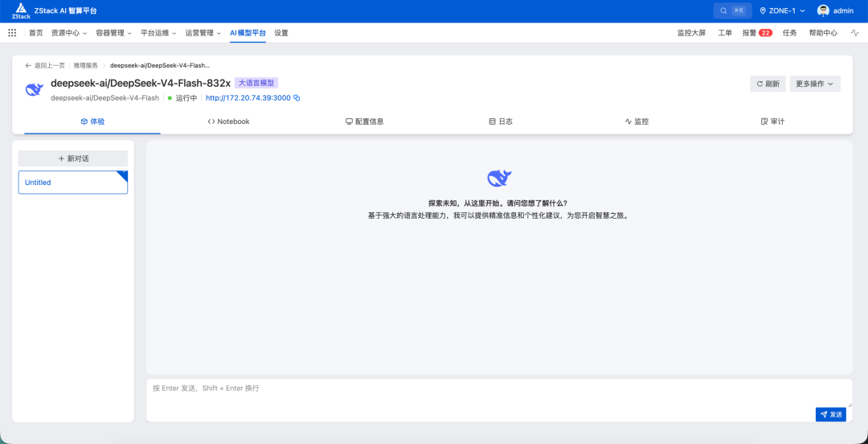The width and height of the screenshot is (868, 444).
Task: Click the 运行中 status text
Action: (186, 98)
